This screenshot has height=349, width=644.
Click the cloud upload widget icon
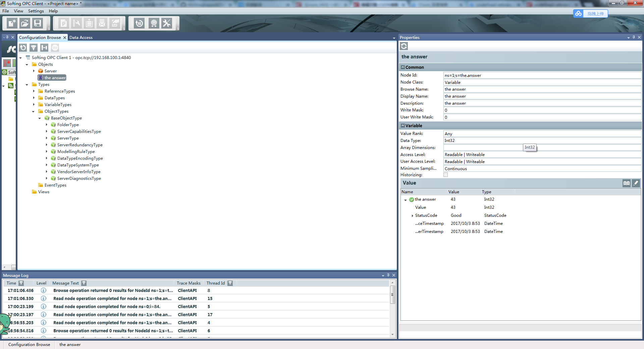578,13
